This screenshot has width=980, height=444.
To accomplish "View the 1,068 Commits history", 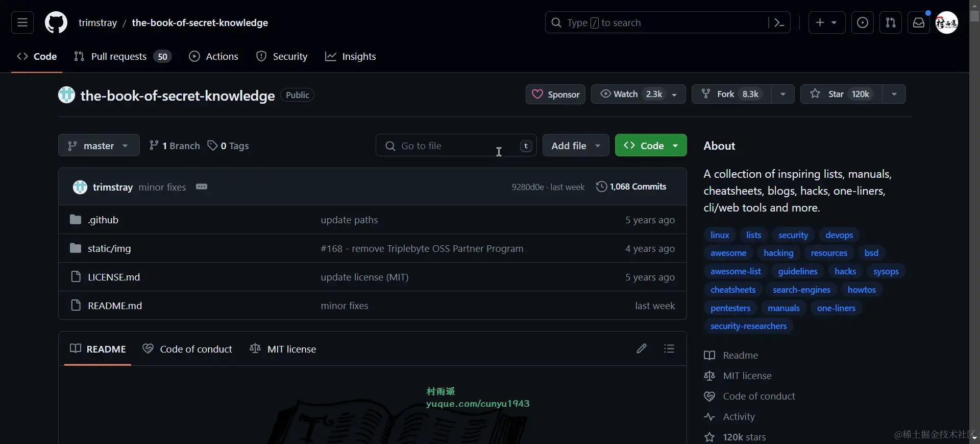I will pyautogui.click(x=631, y=186).
